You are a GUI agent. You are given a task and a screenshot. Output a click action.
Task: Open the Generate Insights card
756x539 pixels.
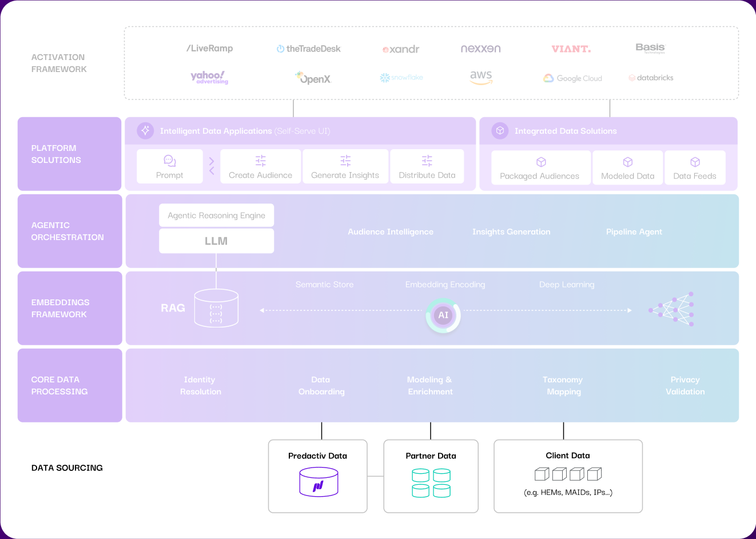point(345,166)
